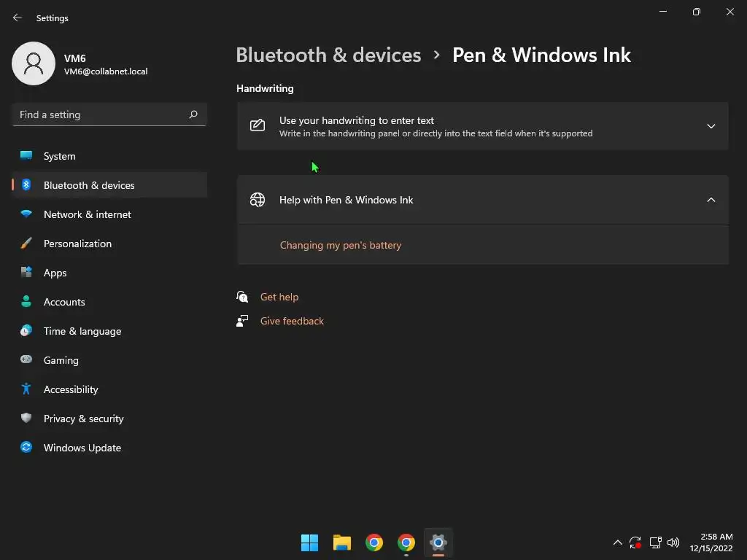Click the Give feedback link
Screen dimensions: 747x560
[x=292, y=321]
